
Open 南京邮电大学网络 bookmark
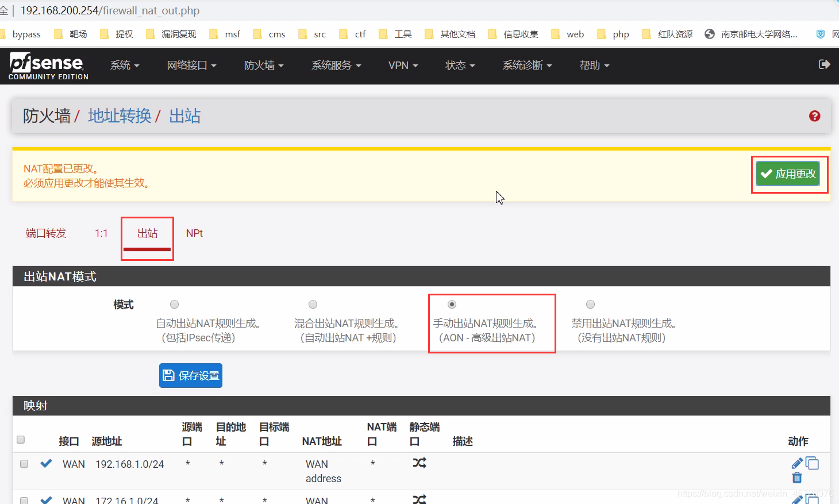[x=751, y=34]
